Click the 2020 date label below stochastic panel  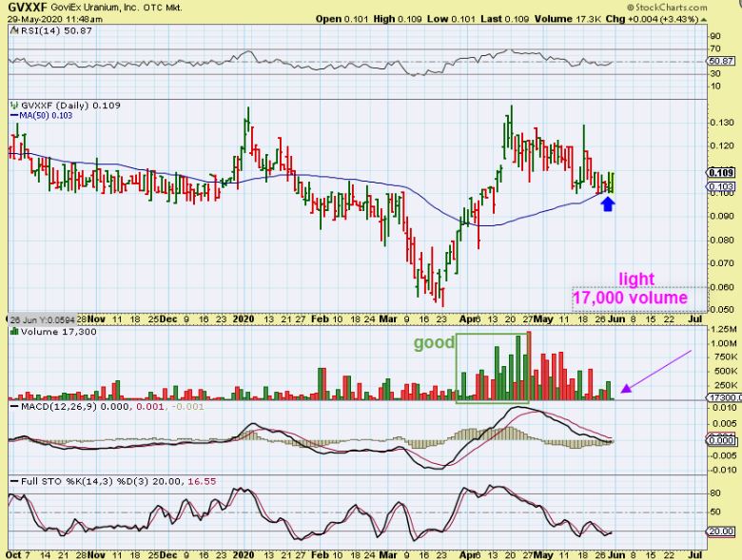244,554
